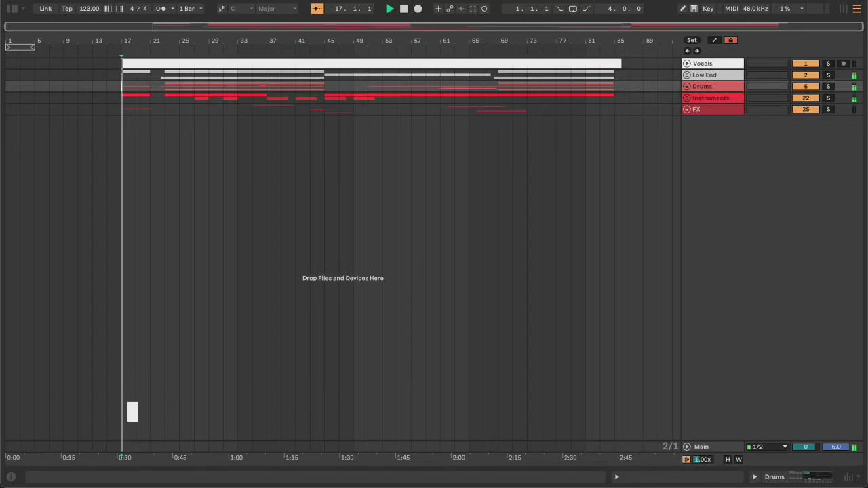Toggle Follow playback button
The image size is (868, 488).
(317, 9)
